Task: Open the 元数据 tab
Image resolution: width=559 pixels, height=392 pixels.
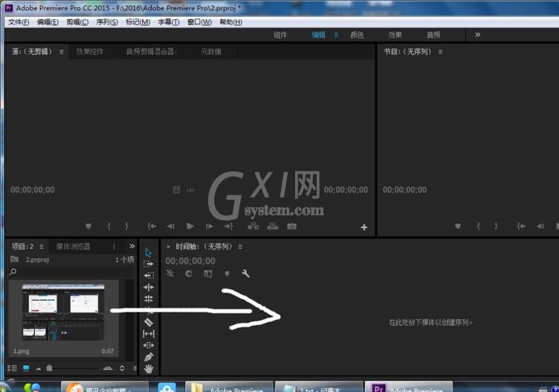Action: tap(211, 52)
